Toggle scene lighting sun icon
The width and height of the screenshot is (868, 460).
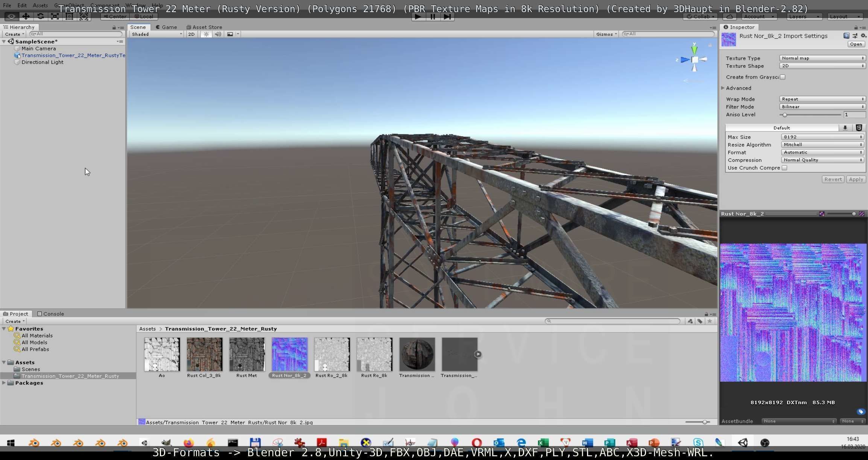(206, 34)
